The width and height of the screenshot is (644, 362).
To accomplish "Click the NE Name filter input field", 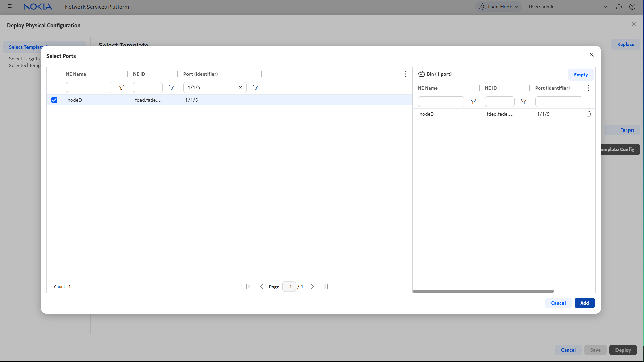I will pyautogui.click(x=89, y=87).
